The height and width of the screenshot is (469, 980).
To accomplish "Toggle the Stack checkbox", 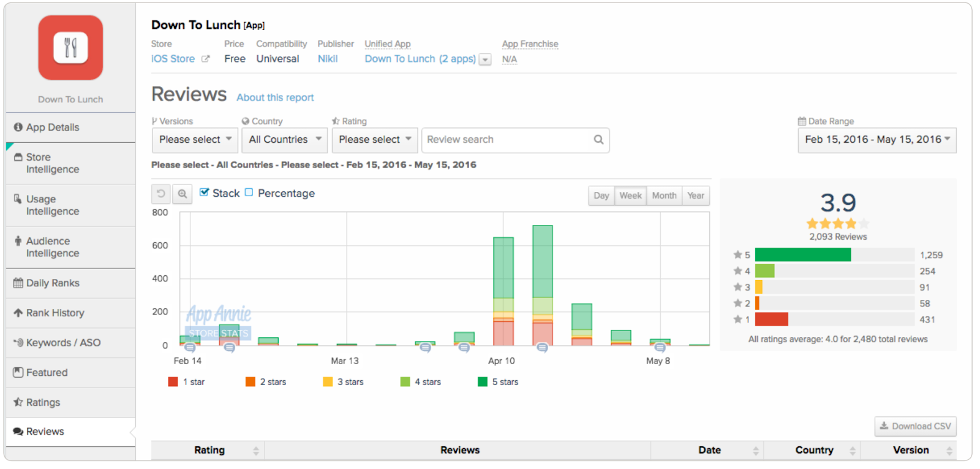I will [205, 193].
